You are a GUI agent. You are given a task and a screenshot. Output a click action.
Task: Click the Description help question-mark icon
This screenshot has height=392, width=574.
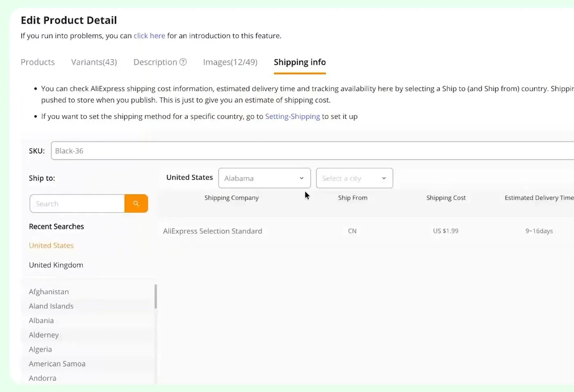click(183, 62)
